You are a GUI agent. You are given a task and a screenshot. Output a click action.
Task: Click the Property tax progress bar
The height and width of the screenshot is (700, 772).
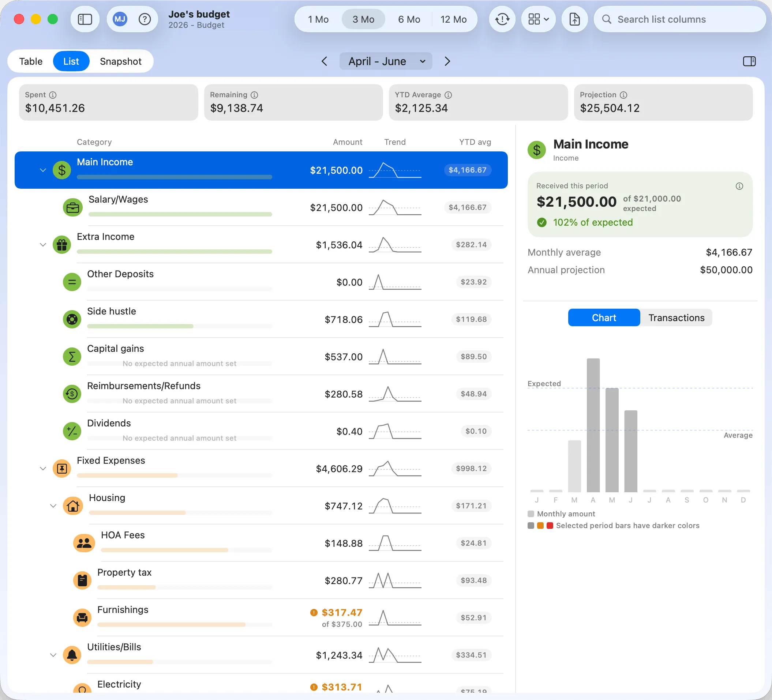point(184,587)
